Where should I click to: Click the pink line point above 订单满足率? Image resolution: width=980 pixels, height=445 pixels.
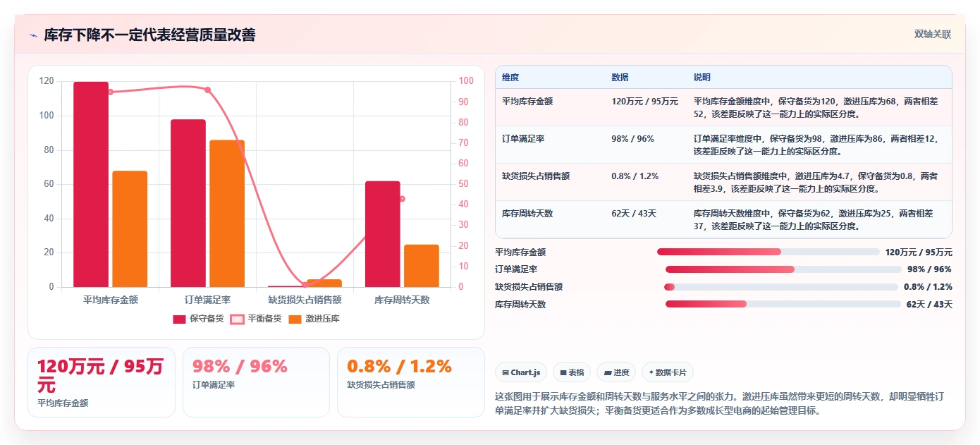[x=207, y=90]
